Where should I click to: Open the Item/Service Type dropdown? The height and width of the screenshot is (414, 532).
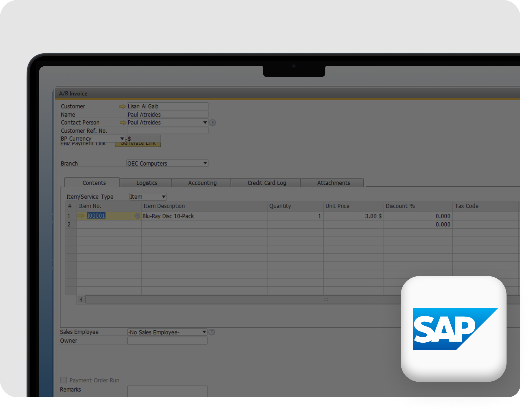[x=163, y=197]
